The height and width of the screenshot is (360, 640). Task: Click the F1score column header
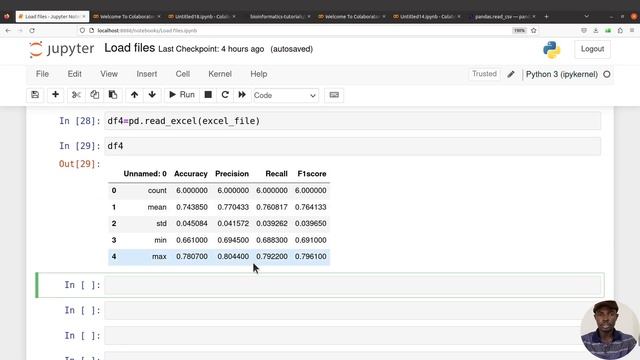(x=312, y=173)
